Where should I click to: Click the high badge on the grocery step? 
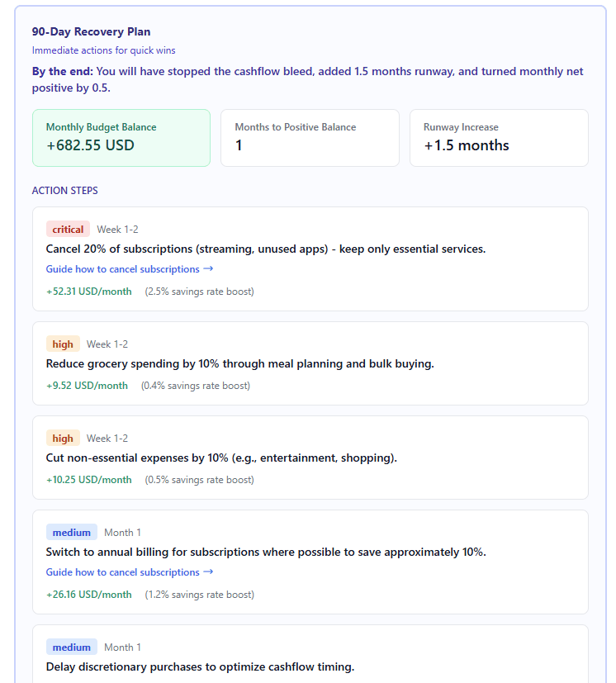[x=63, y=344]
